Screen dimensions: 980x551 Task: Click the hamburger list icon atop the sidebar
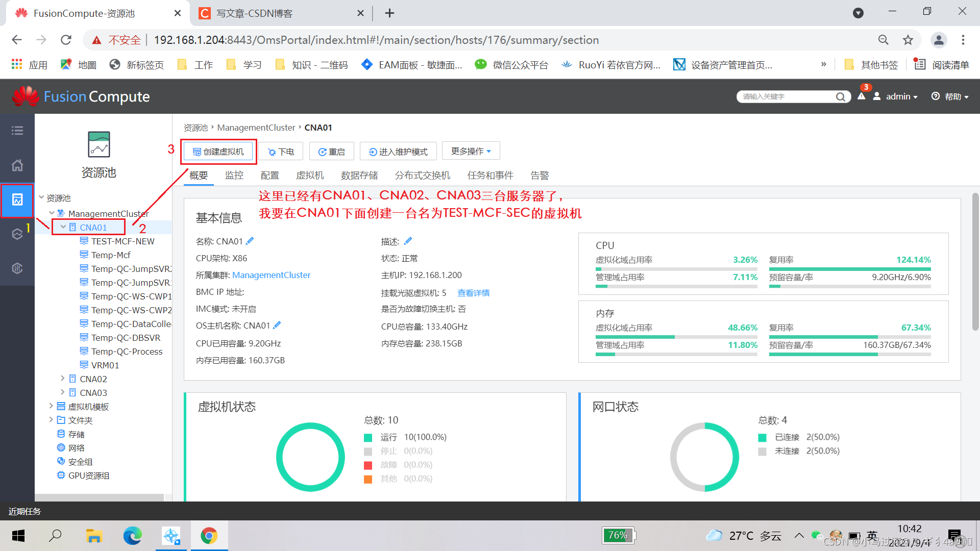click(17, 131)
